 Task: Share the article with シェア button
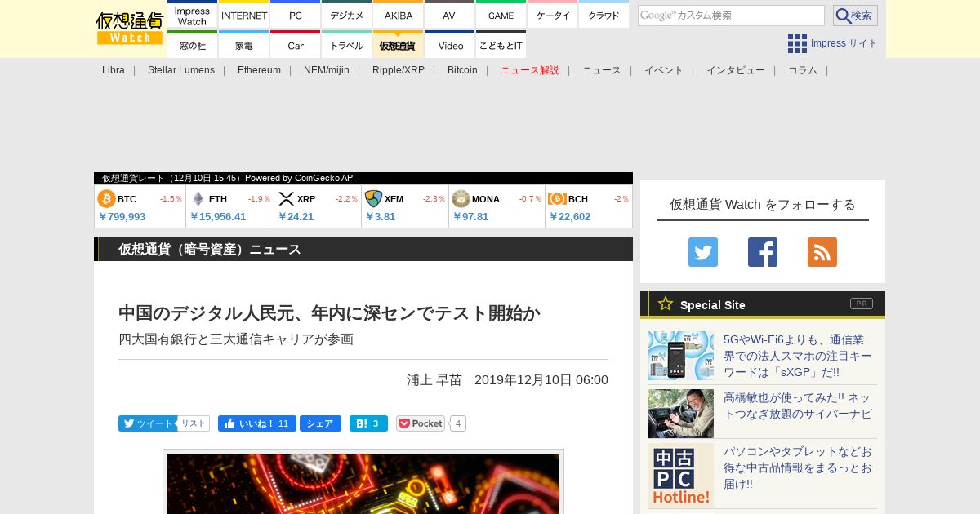320,423
